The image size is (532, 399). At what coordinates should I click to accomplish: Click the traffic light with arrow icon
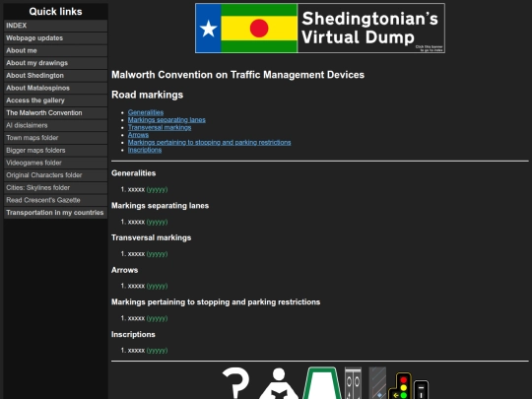pyautogui.click(x=400, y=386)
